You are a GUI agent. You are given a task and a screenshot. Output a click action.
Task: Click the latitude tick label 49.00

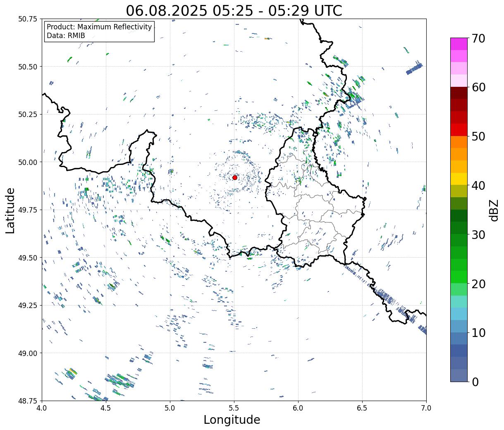28,353
